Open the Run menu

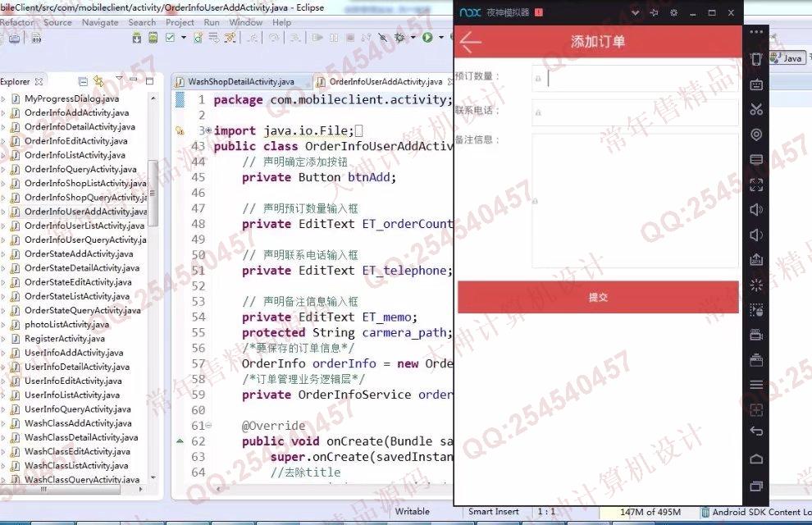[212, 22]
